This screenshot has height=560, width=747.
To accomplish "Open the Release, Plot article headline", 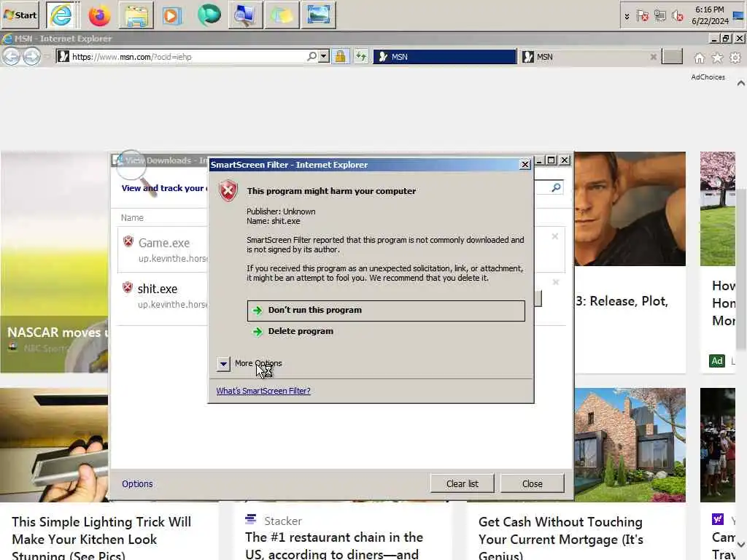I will coord(622,301).
